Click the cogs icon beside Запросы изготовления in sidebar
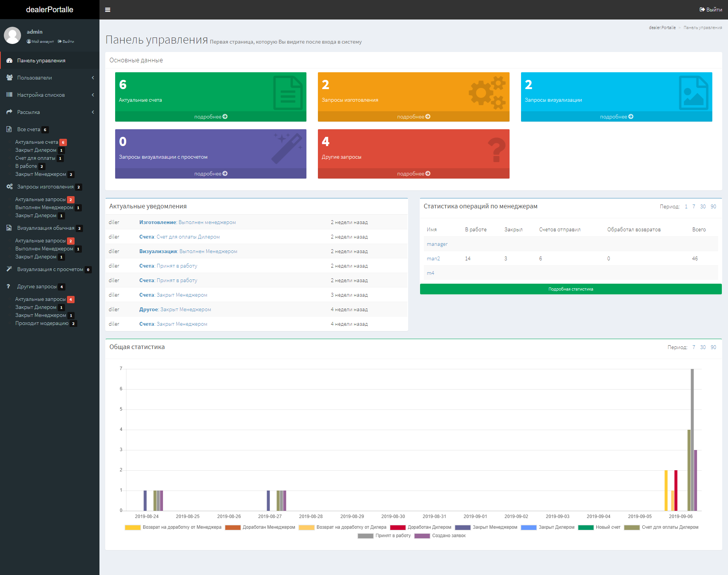728x575 pixels. tap(10, 187)
